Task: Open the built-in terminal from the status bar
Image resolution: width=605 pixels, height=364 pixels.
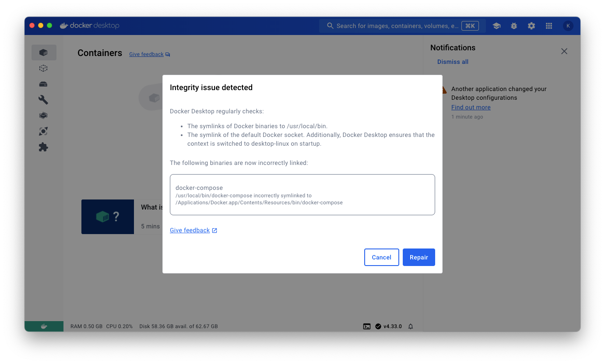Action: click(367, 326)
